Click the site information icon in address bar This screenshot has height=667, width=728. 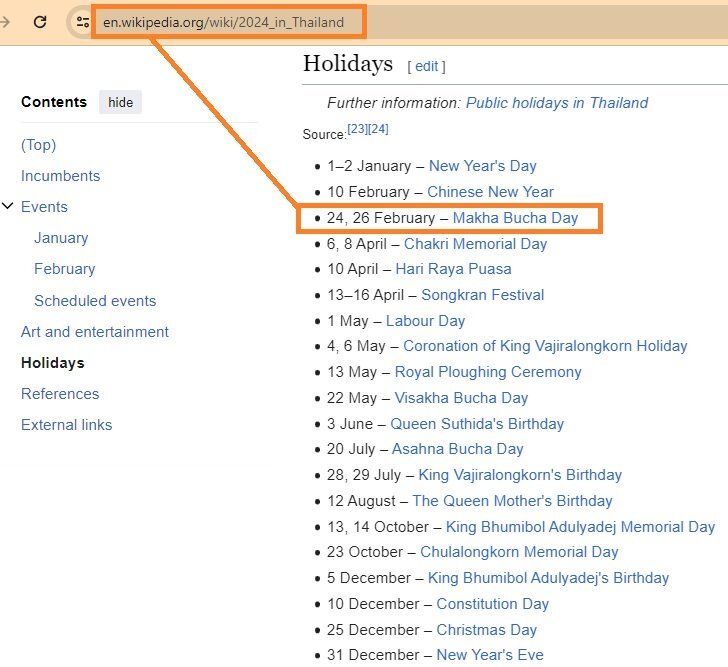pos(83,21)
